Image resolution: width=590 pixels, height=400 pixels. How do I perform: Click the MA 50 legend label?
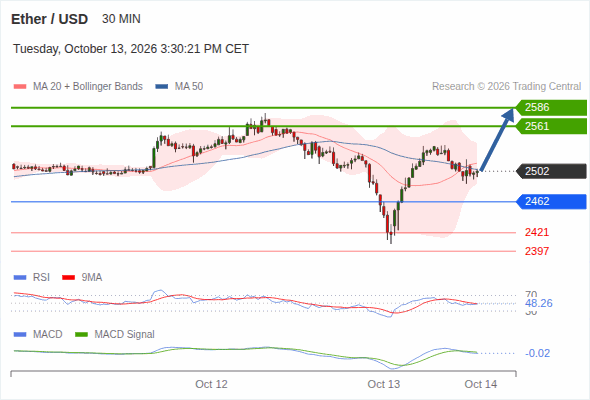(189, 87)
